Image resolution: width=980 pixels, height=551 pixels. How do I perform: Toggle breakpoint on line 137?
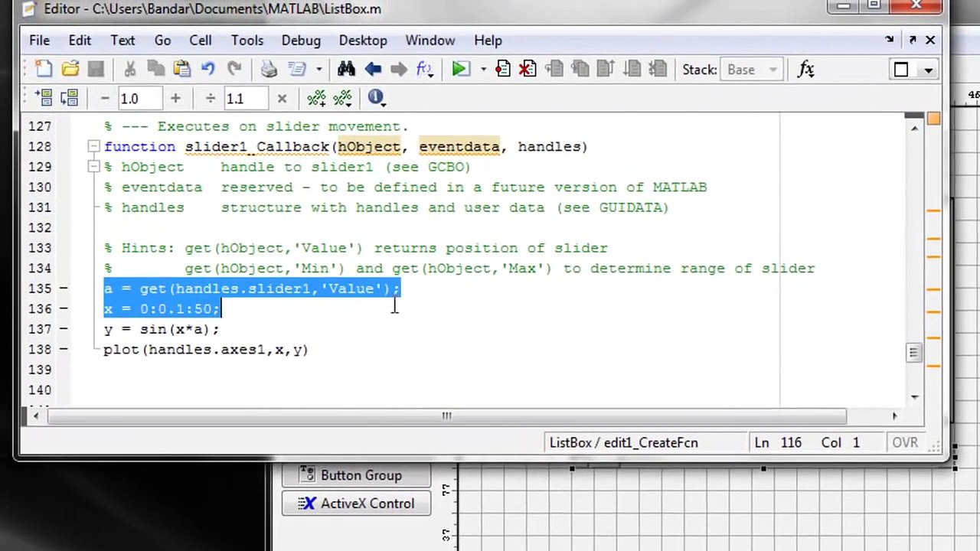coord(64,329)
